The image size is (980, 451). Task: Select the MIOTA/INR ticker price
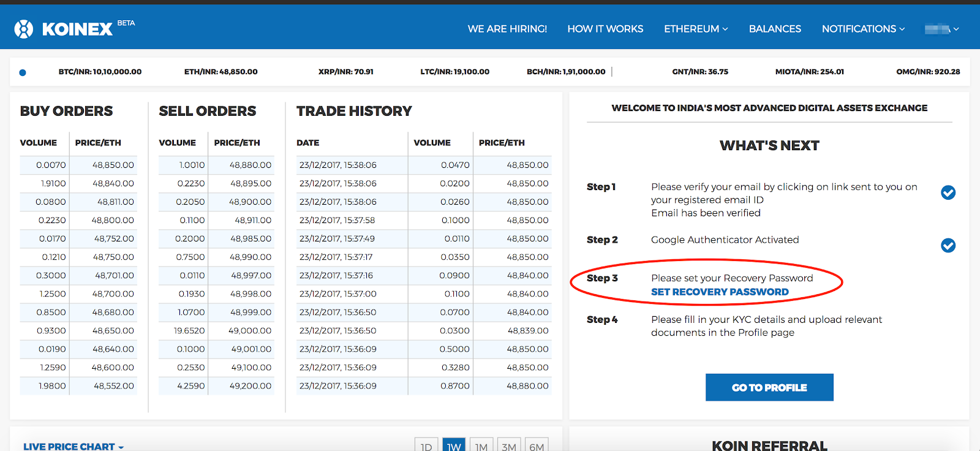point(810,72)
